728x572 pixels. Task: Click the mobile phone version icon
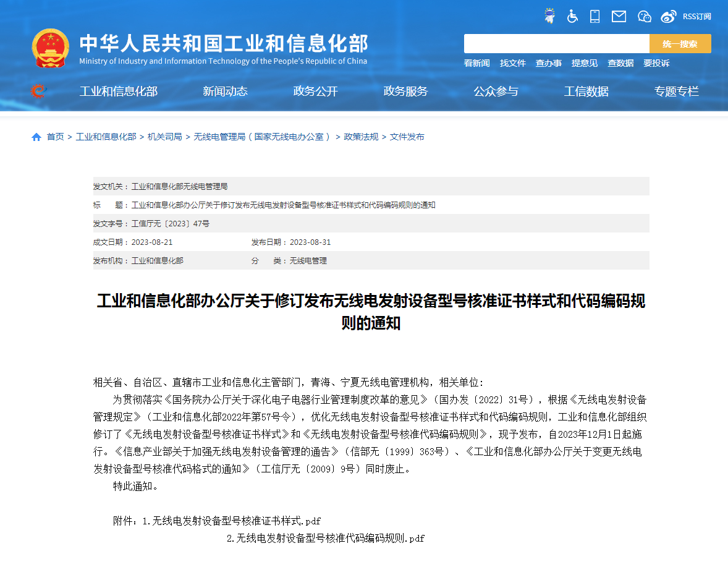tap(595, 17)
